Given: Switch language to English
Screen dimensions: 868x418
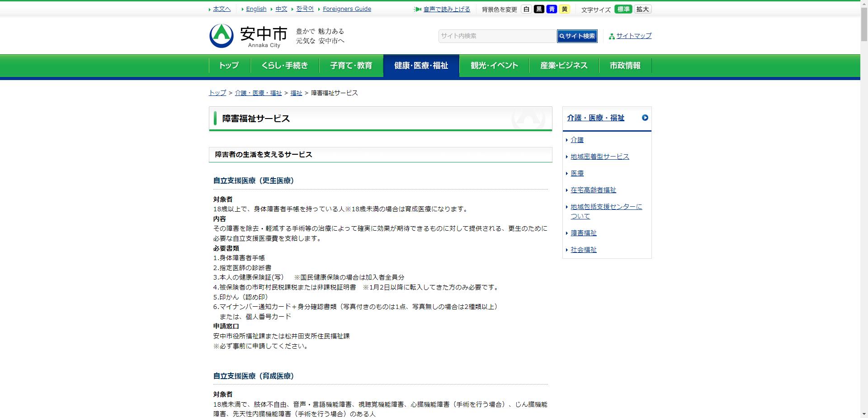Looking at the screenshot, I should tap(256, 9).
